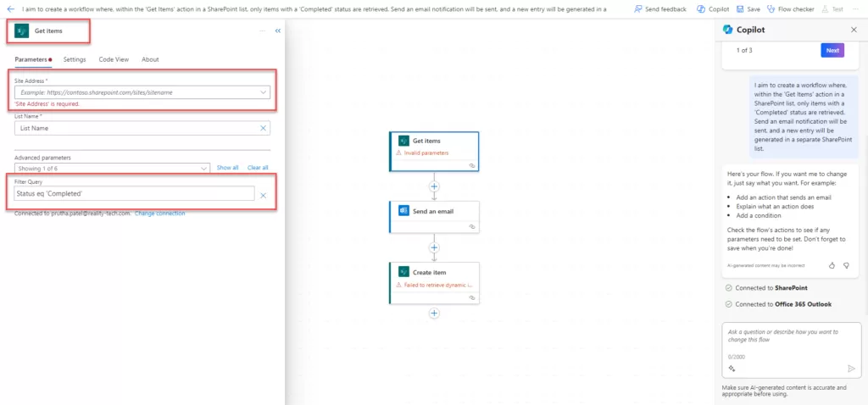Go back using the top-left arrow
The width and height of the screenshot is (868, 405).
pos(10,8)
